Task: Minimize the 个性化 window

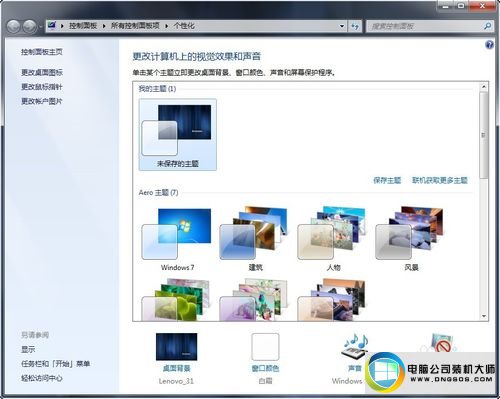Action: click(446, 6)
